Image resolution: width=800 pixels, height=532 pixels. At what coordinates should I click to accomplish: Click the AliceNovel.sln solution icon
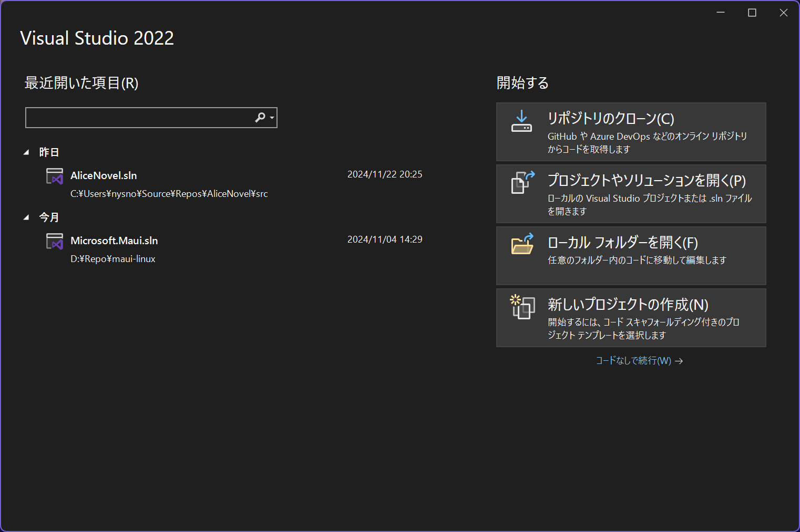pos(55,176)
